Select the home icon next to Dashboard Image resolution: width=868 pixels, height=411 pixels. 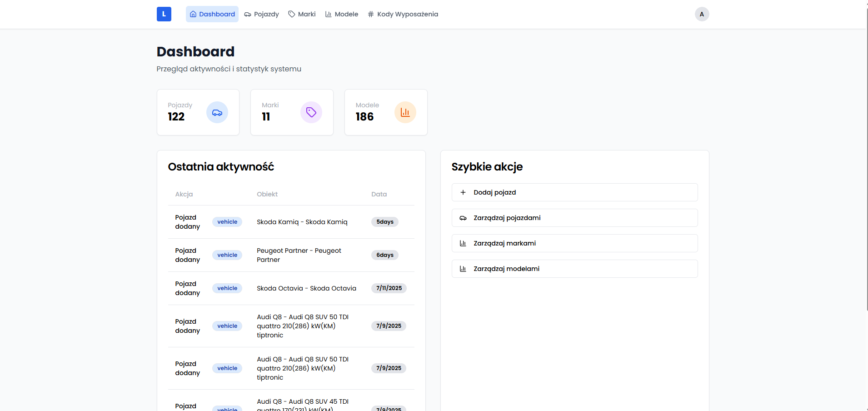pyautogui.click(x=193, y=14)
